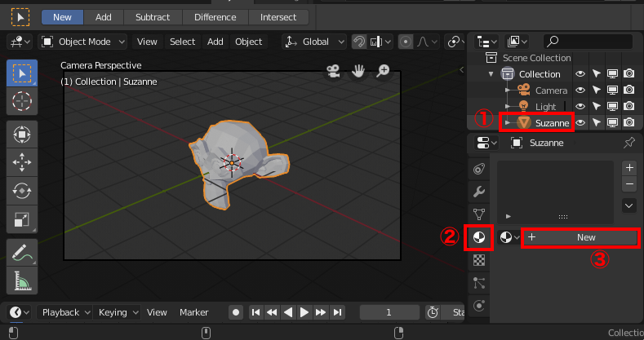Image resolution: width=644 pixels, height=340 pixels.
Task: Click the Camera object icon in outliner
Action: click(x=524, y=90)
